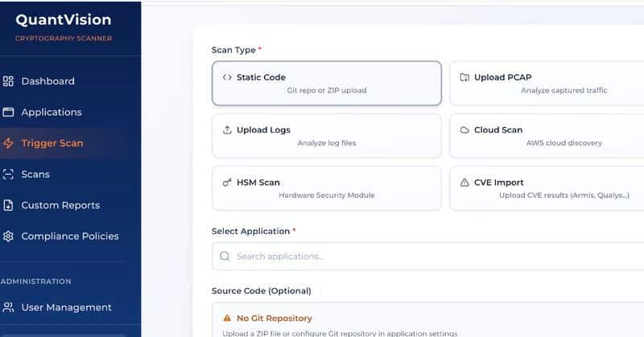Click the search magnifier icon in applications field
Viewport: 644px width, 337px height.
225,256
